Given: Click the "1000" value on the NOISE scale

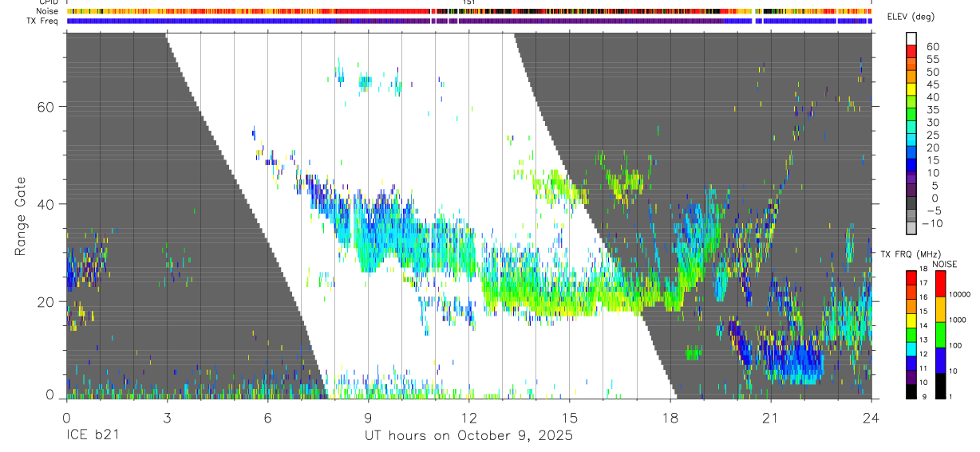Looking at the screenshot, I should (958, 320).
